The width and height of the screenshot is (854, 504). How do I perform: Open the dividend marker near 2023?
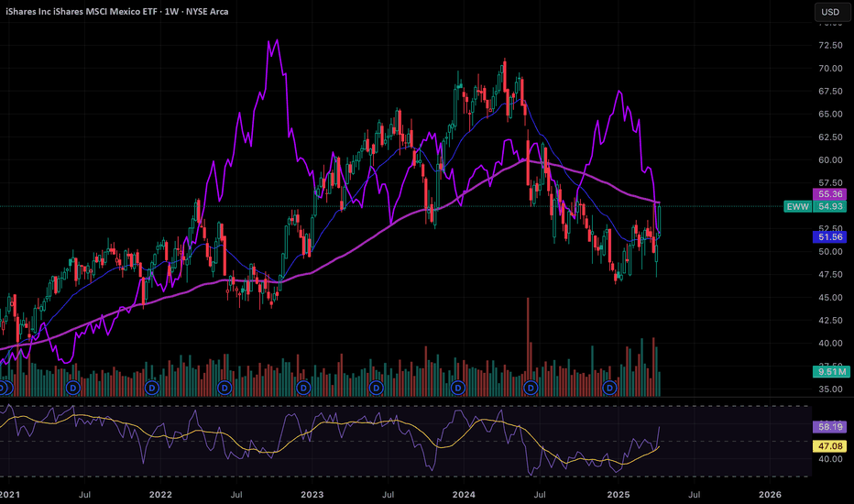point(303,388)
